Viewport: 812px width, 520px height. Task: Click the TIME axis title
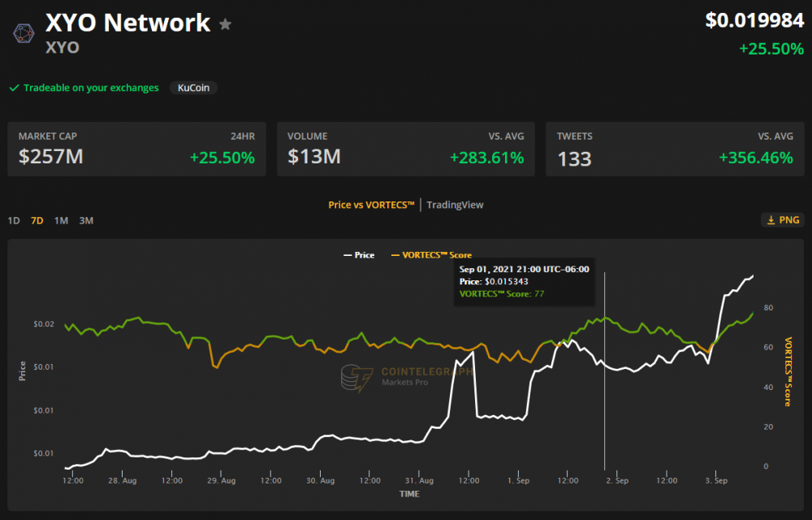coord(409,494)
